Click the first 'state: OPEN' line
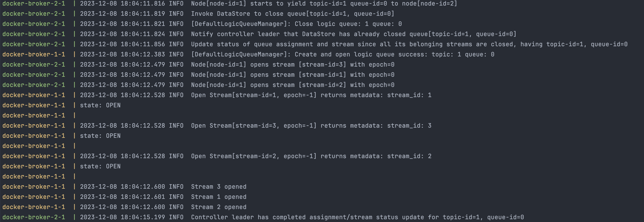The width and height of the screenshot is (644, 222). pos(100,105)
